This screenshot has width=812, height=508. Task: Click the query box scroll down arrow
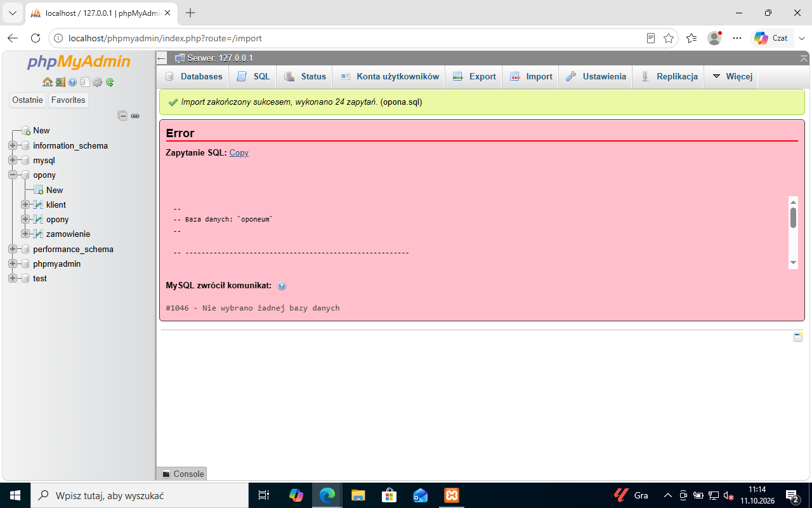pyautogui.click(x=793, y=263)
